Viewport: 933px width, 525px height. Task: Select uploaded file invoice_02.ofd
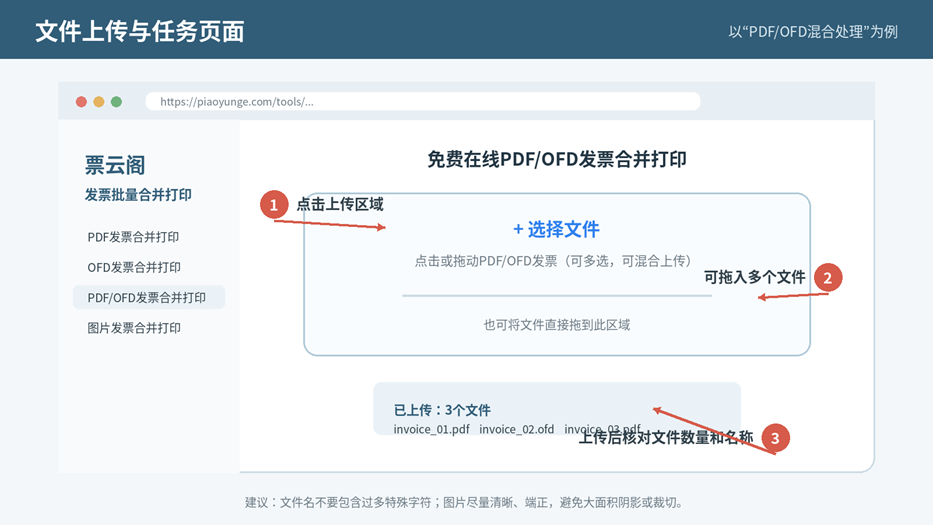516,429
